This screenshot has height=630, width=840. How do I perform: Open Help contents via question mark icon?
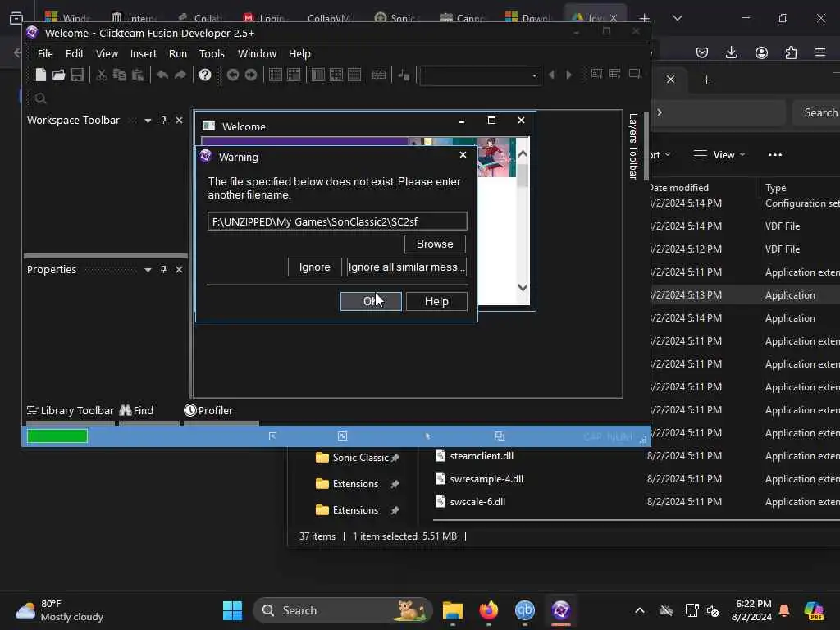204,75
